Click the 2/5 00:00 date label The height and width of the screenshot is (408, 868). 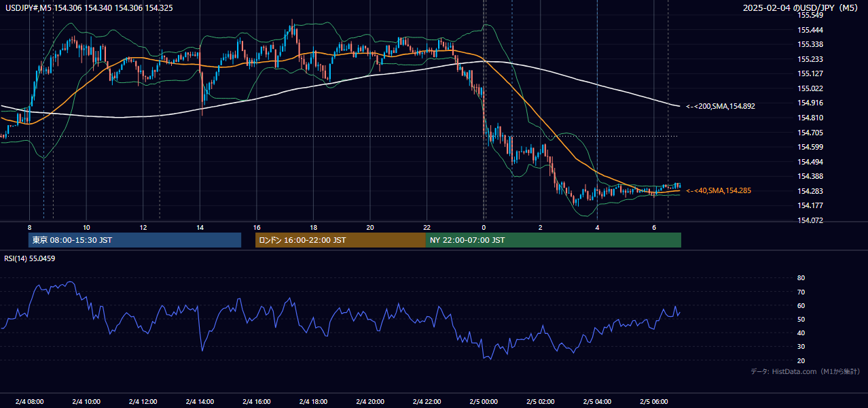click(x=484, y=402)
